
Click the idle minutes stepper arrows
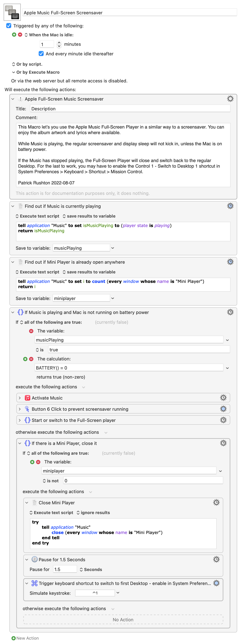pos(59,44)
